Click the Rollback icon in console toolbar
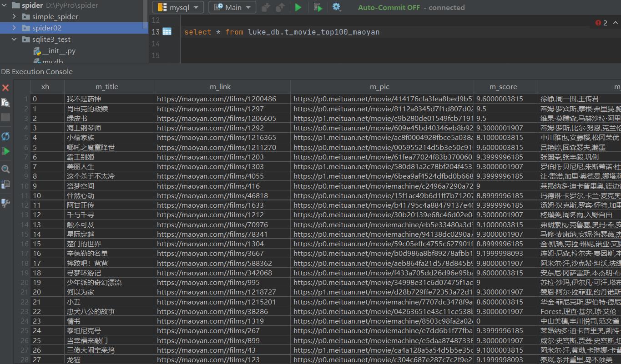 [280, 7]
